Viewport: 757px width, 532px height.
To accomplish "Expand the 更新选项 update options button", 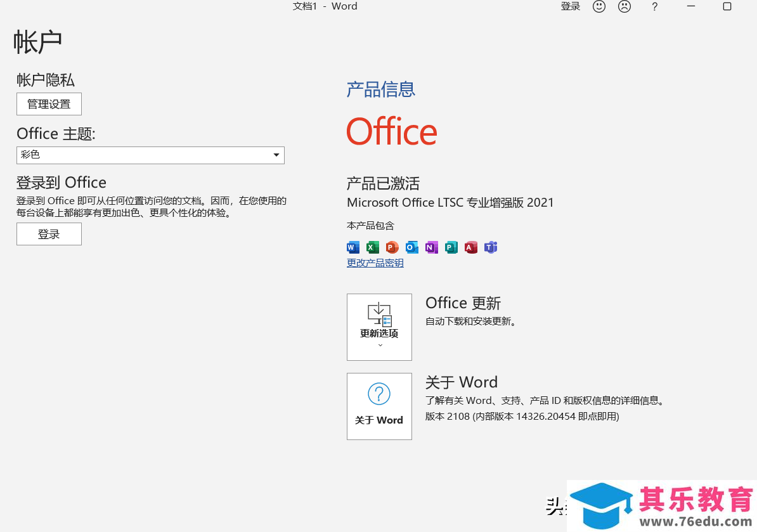I will tap(380, 327).
